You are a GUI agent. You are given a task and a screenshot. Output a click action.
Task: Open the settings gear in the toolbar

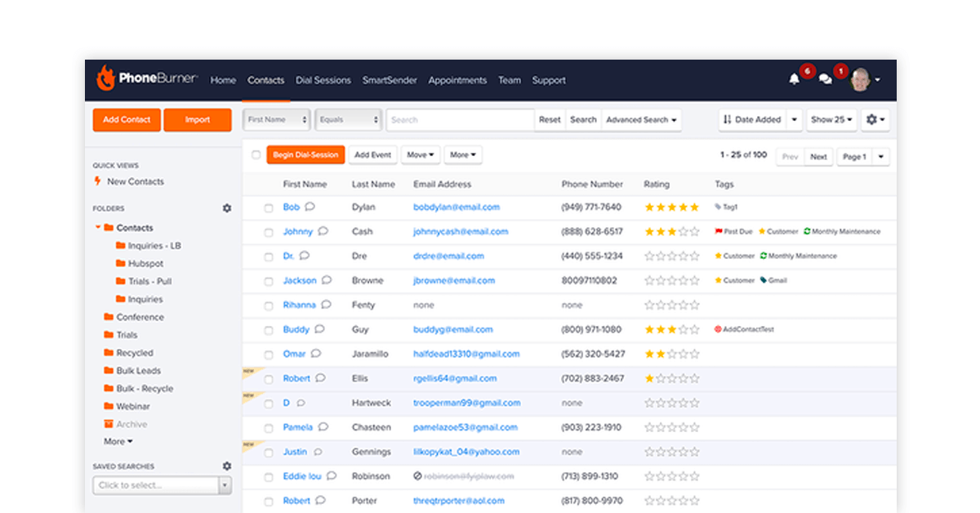click(x=875, y=119)
